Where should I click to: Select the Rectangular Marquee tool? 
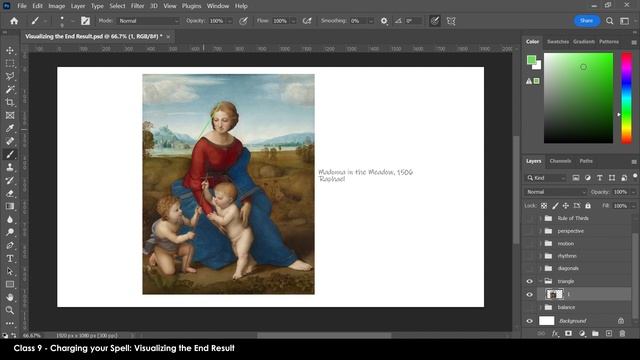pyautogui.click(x=10, y=63)
